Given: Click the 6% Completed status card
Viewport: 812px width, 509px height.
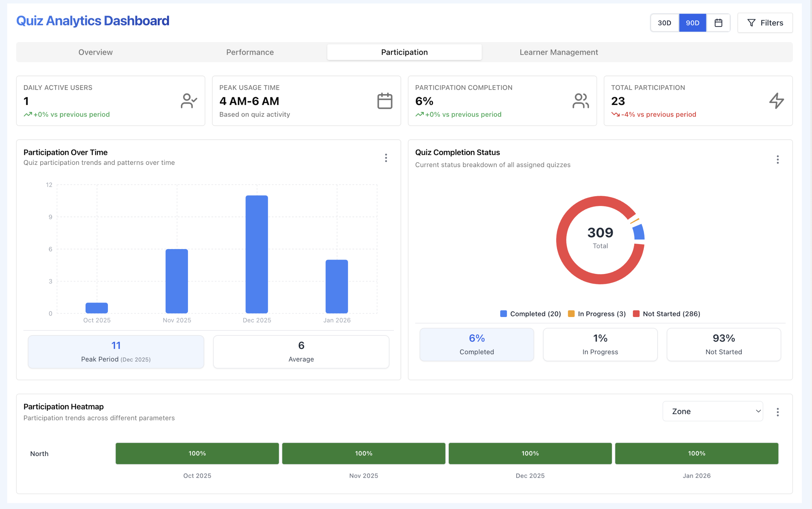Looking at the screenshot, I should [x=477, y=344].
